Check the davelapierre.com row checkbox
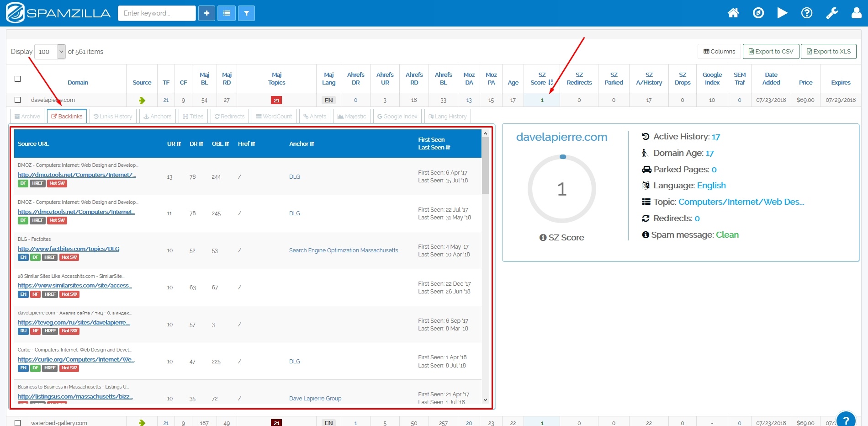 [17, 100]
